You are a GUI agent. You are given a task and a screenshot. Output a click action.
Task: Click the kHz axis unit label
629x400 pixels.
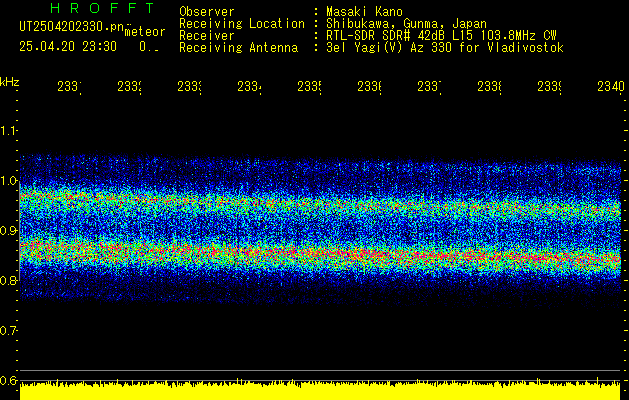tap(9, 83)
